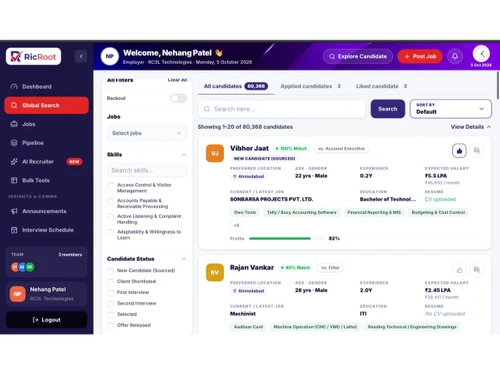Open Announcements in sidebar
This screenshot has height=375, width=500.
(x=47, y=211)
